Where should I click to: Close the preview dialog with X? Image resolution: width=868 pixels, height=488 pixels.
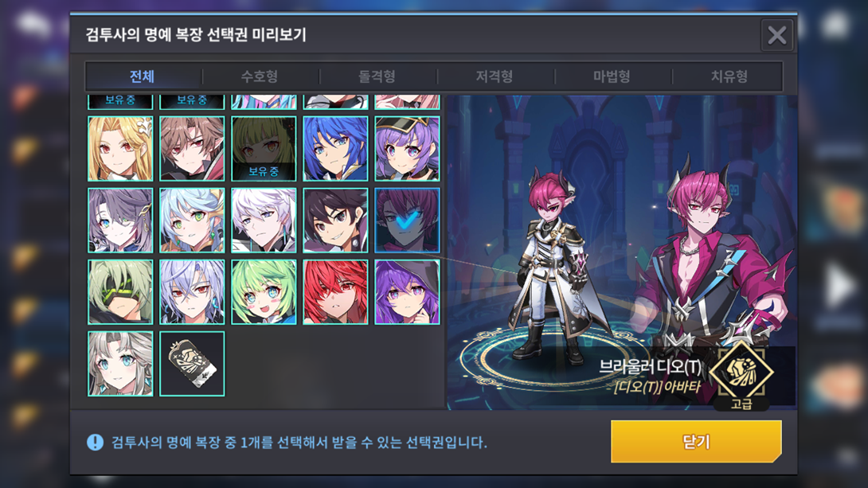pyautogui.click(x=776, y=35)
